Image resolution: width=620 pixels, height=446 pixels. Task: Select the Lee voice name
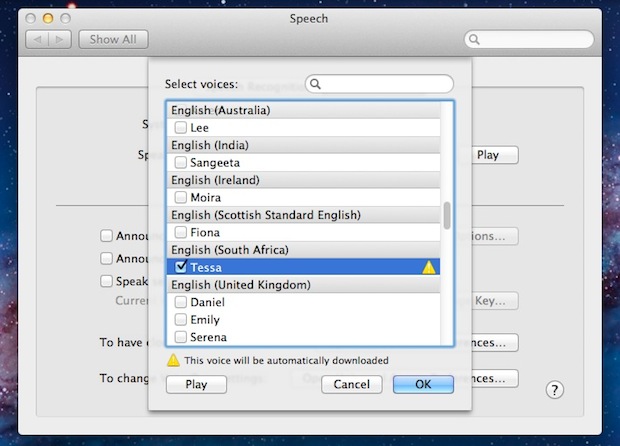coord(199,128)
